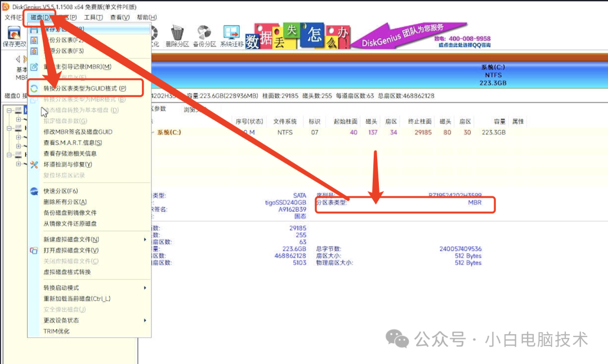This screenshot has width=608, height=364.
Task: Click the 序号(状态) column header
Action: click(x=249, y=122)
